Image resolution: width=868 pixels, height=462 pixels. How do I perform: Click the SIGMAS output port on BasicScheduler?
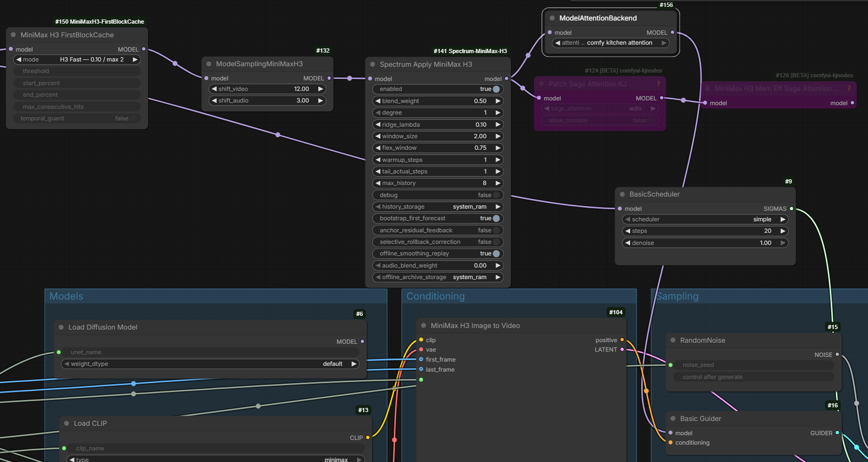pos(791,209)
